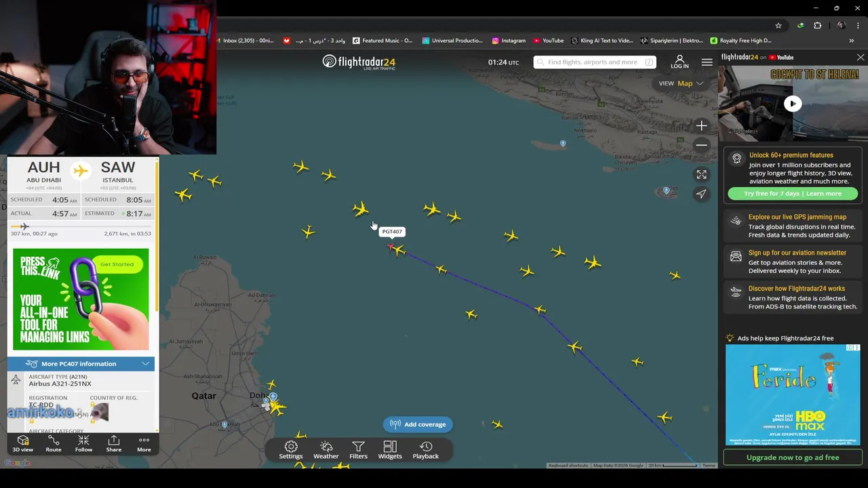Bookmark this page with star icon

click(x=778, y=26)
